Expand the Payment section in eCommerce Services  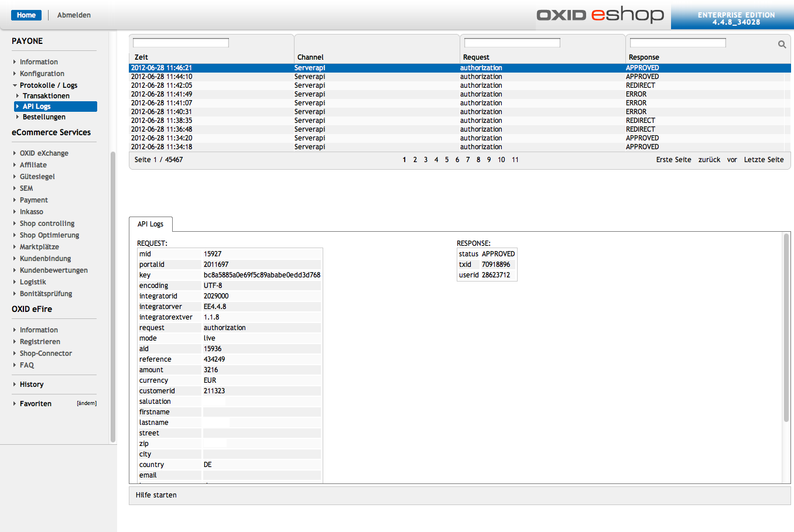coord(33,200)
